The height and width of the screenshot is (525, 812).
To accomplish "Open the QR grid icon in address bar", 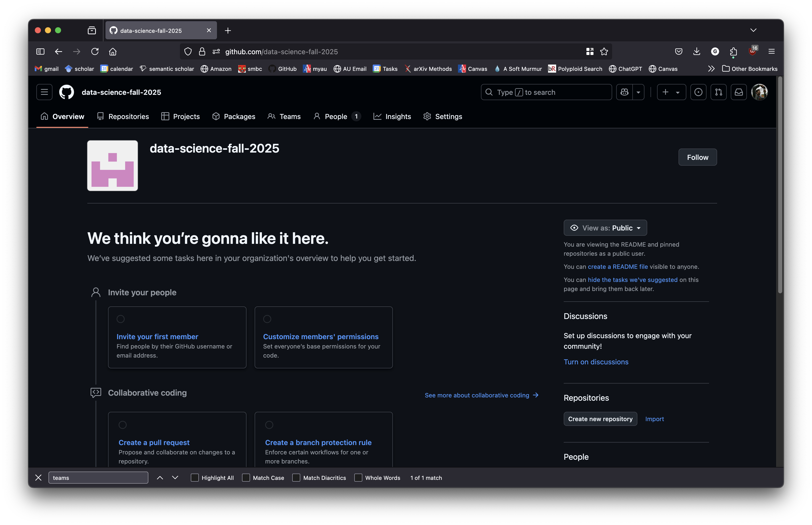I will point(590,51).
